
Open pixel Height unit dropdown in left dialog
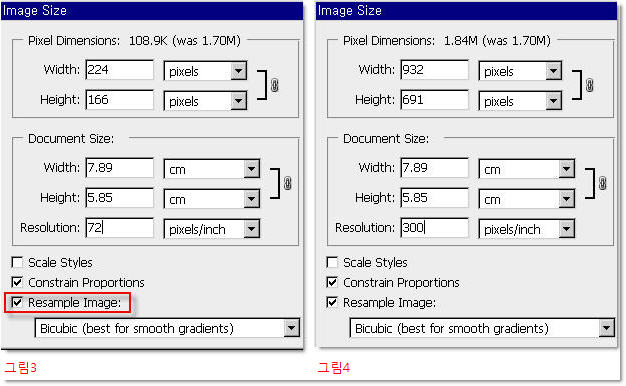pos(205,101)
